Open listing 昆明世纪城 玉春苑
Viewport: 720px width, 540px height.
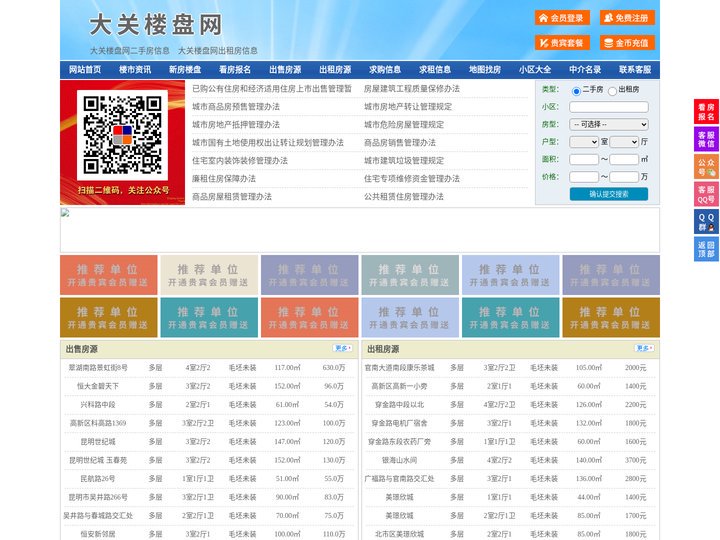pyautogui.click(x=98, y=460)
